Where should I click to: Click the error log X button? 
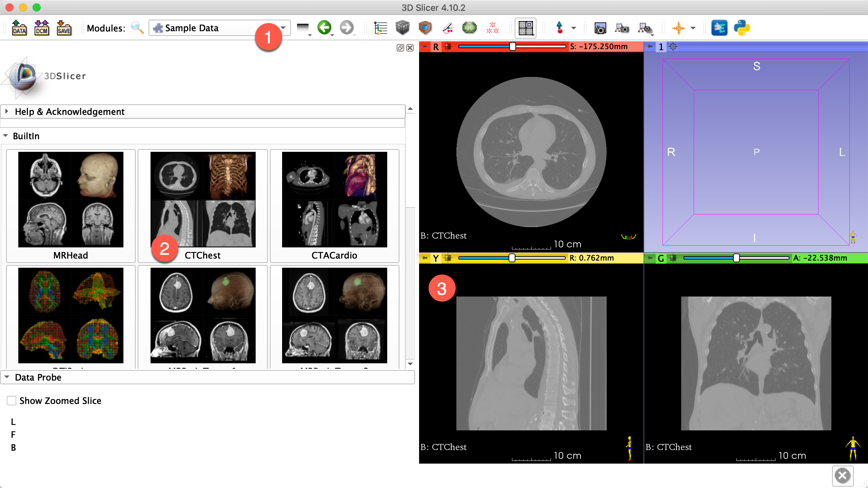click(843, 476)
